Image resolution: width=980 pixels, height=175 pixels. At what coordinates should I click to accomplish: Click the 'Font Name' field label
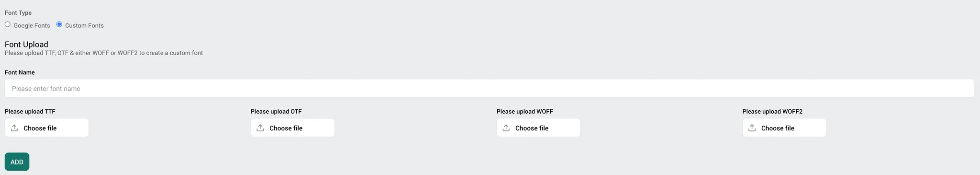click(20, 72)
